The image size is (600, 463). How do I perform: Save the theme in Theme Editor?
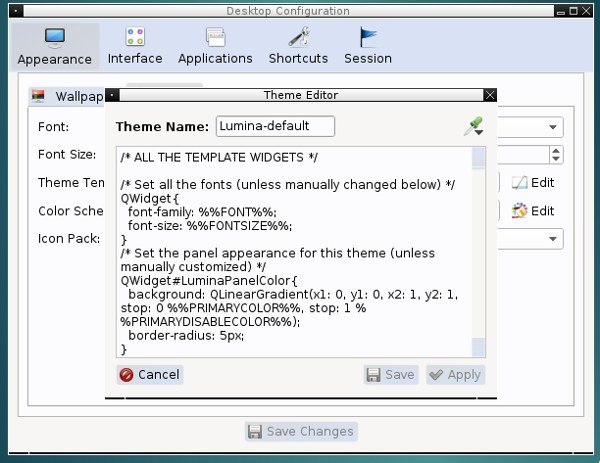click(391, 375)
